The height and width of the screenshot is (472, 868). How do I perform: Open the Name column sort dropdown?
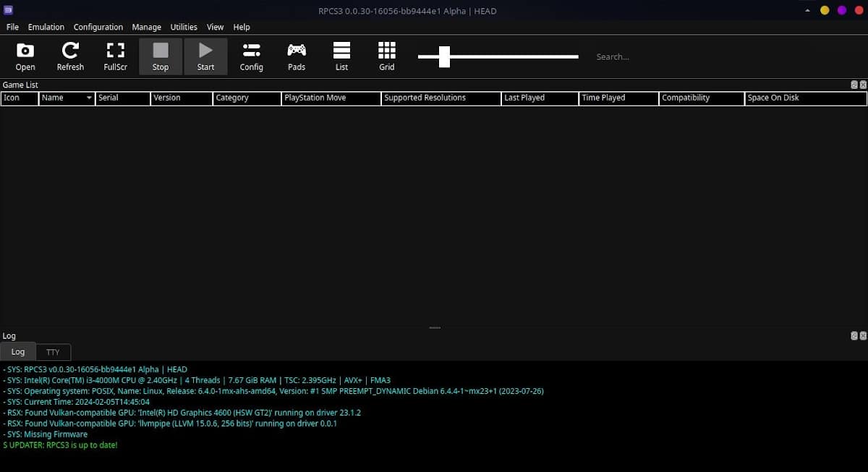point(90,98)
